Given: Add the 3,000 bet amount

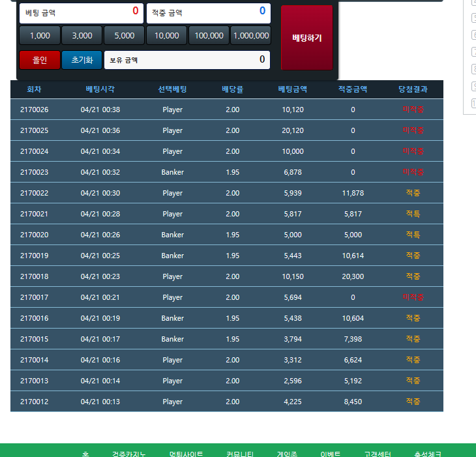Looking at the screenshot, I should 82,36.
